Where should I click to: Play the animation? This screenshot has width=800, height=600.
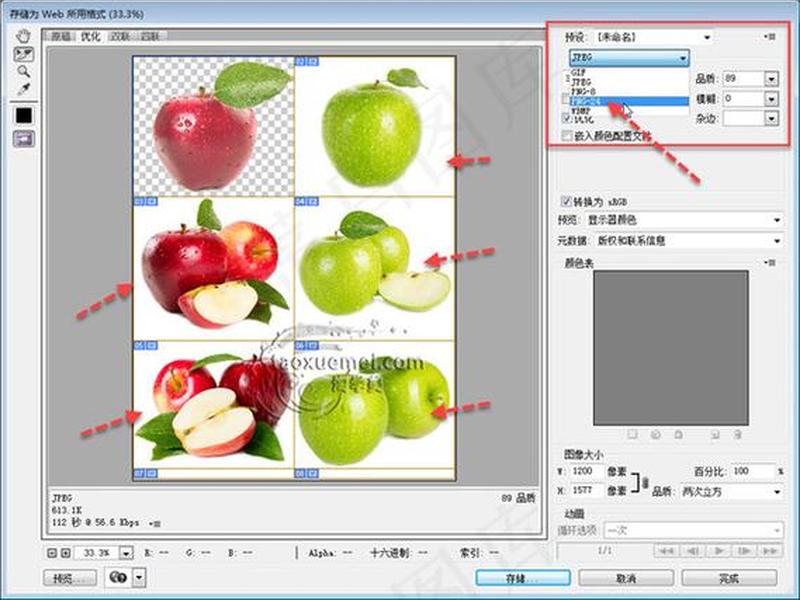718,551
